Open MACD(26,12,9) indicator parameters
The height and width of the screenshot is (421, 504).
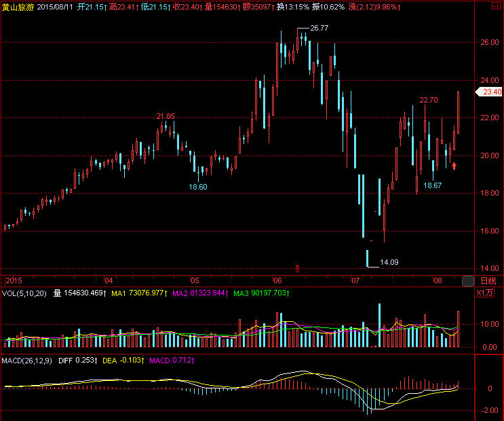(27, 360)
